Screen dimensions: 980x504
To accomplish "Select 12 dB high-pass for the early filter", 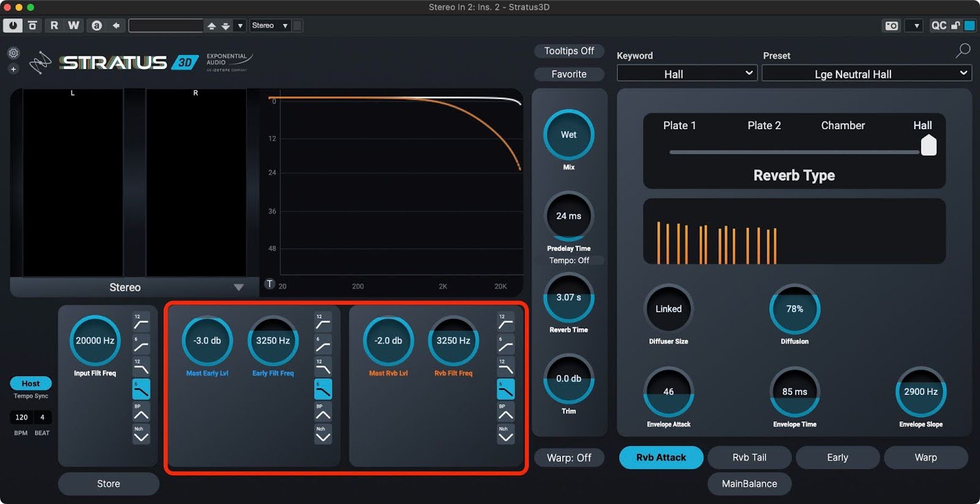I will 323,322.
